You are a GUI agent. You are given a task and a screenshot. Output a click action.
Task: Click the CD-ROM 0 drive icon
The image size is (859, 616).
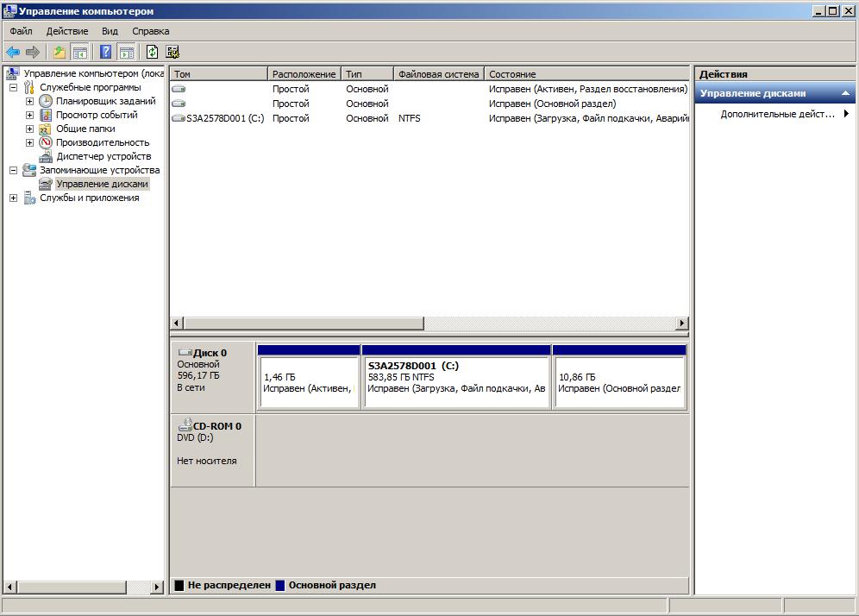point(185,424)
